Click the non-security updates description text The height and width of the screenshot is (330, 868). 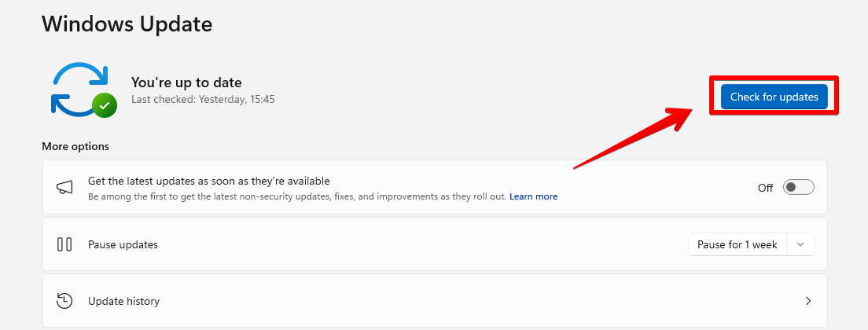tap(297, 196)
